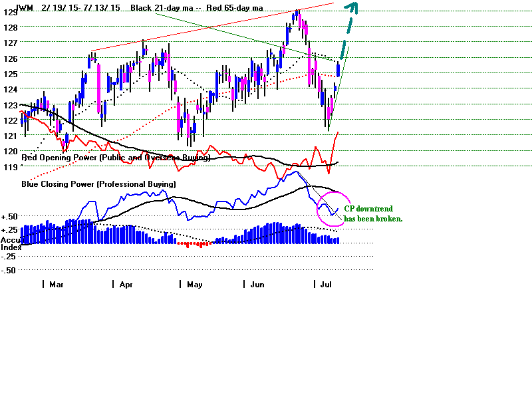This screenshot has width=532, height=399.
Task: Click the Jul month marker
Action: pyautogui.click(x=324, y=284)
